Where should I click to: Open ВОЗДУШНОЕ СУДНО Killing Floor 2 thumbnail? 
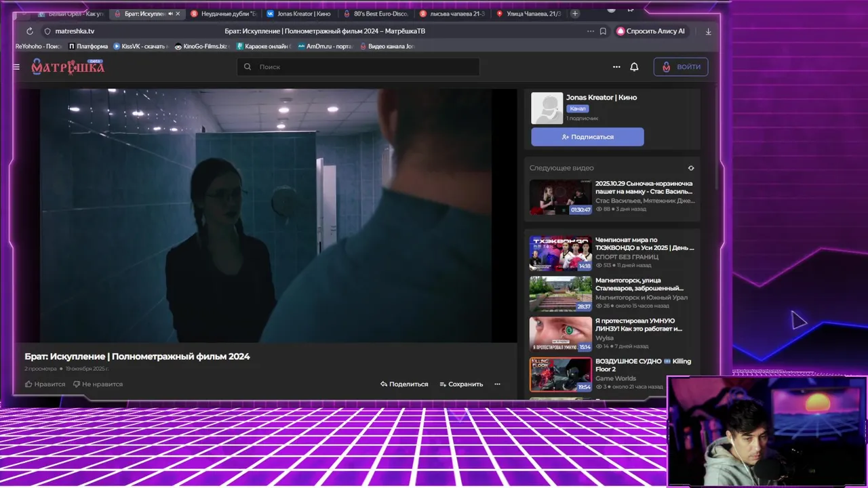(561, 375)
